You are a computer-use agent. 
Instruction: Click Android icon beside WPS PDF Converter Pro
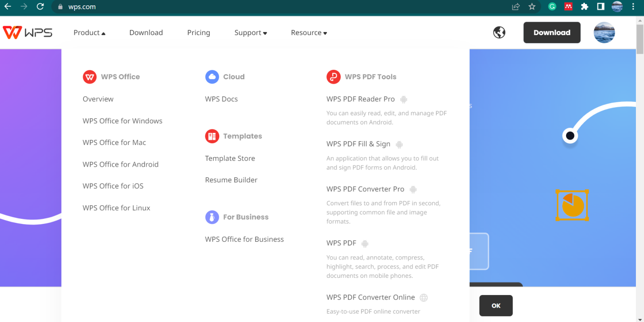[413, 190]
